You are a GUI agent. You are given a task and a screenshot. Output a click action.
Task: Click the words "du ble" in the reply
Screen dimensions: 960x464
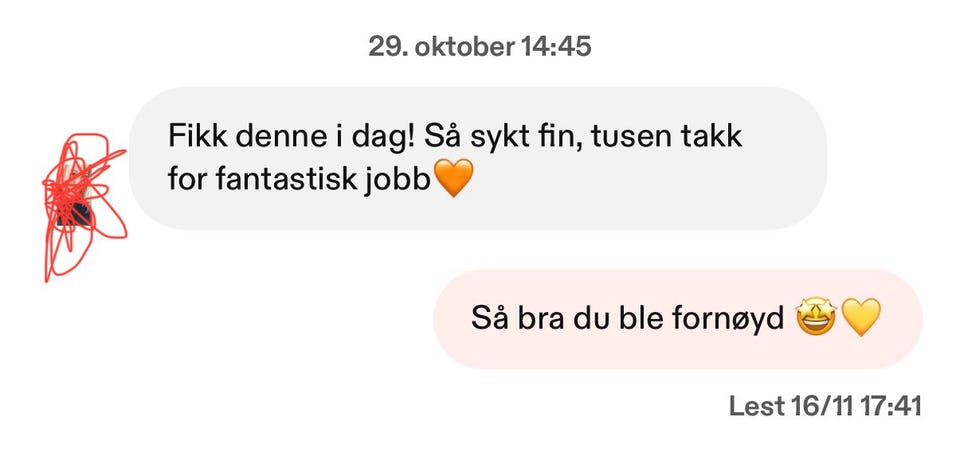[x=610, y=319]
